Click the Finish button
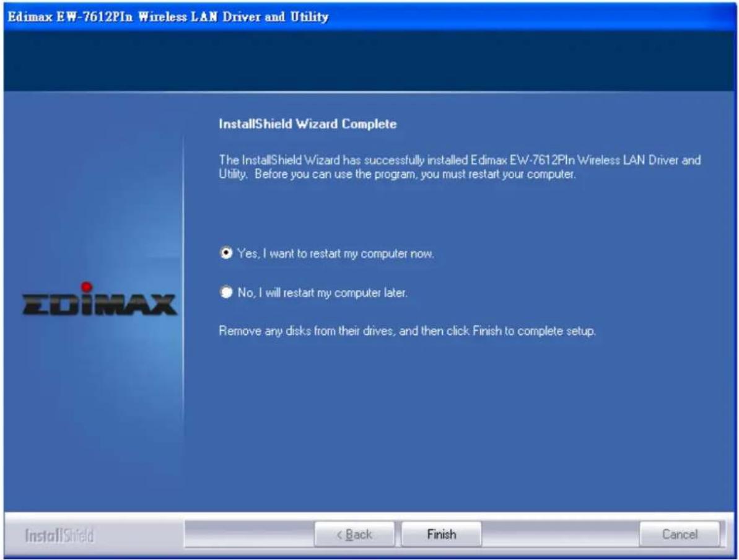This screenshot has width=739, height=560. tap(441, 534)
